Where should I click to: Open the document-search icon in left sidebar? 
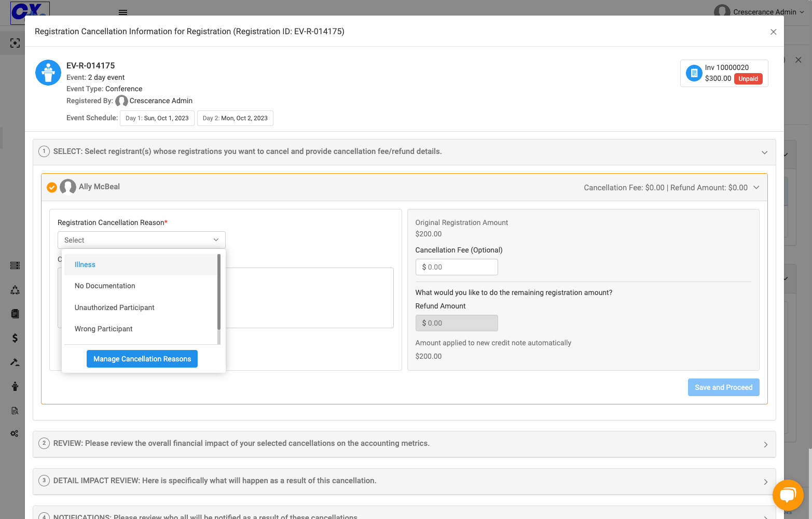(15, 411)
